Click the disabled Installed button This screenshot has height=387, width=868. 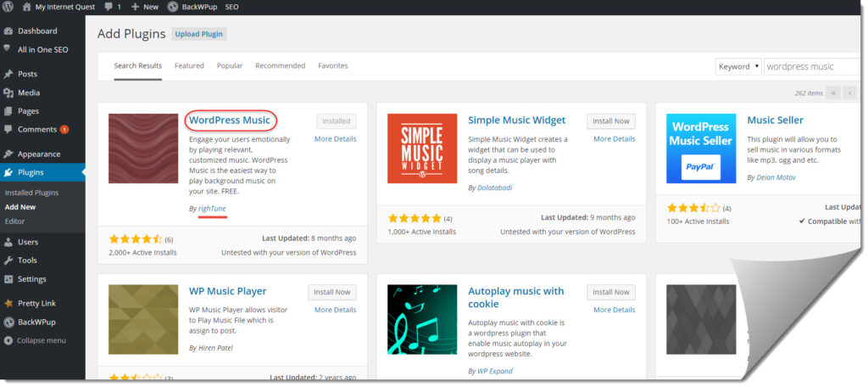(337, 121)
